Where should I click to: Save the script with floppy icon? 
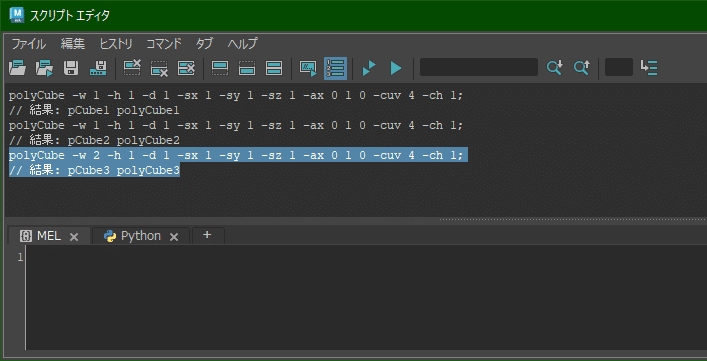[71, 68]
